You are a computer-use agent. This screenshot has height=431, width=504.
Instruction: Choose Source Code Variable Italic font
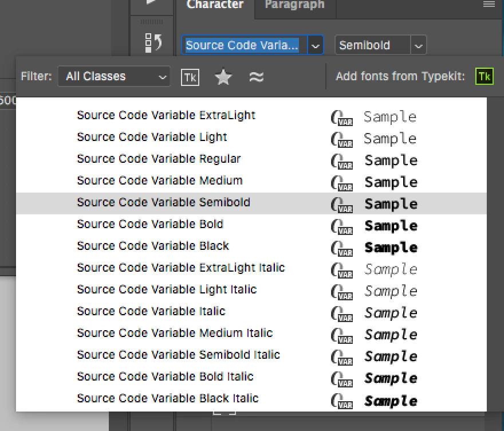(x=251, y=312)
